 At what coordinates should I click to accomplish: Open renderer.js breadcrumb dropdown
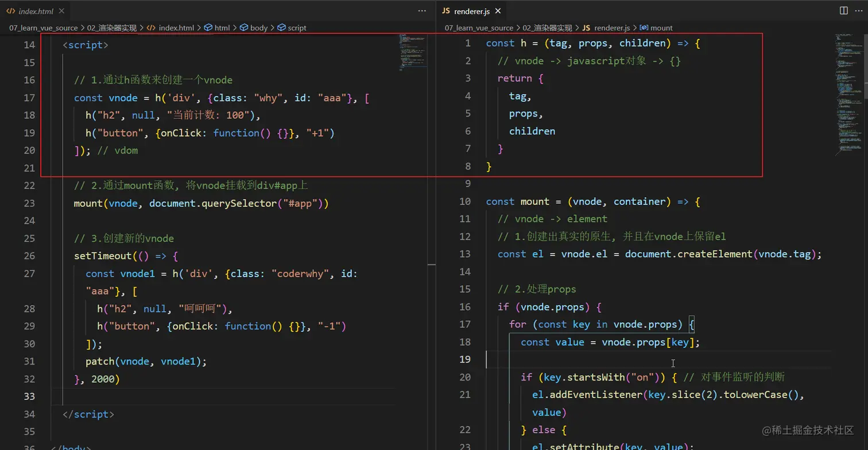(x=612, y=28)
